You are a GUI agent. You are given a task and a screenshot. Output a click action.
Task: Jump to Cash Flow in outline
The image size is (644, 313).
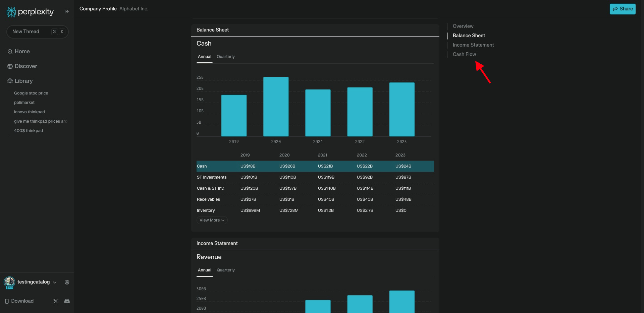(x=464, y=54)
